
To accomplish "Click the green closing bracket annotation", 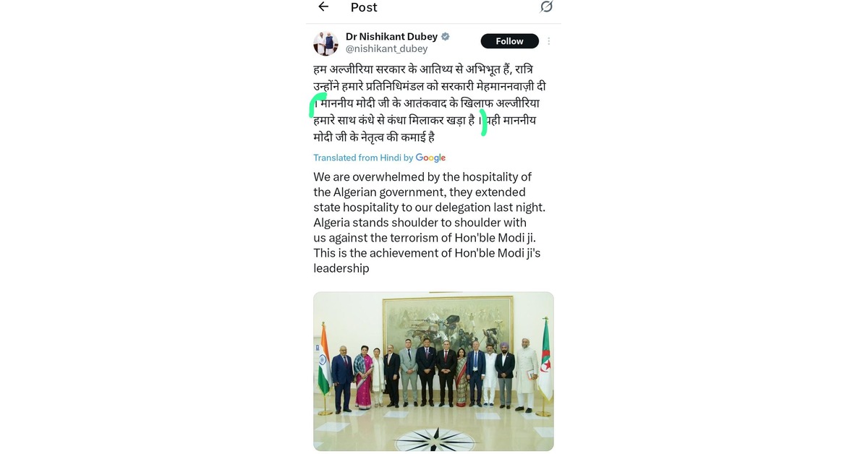I will 484,122.
